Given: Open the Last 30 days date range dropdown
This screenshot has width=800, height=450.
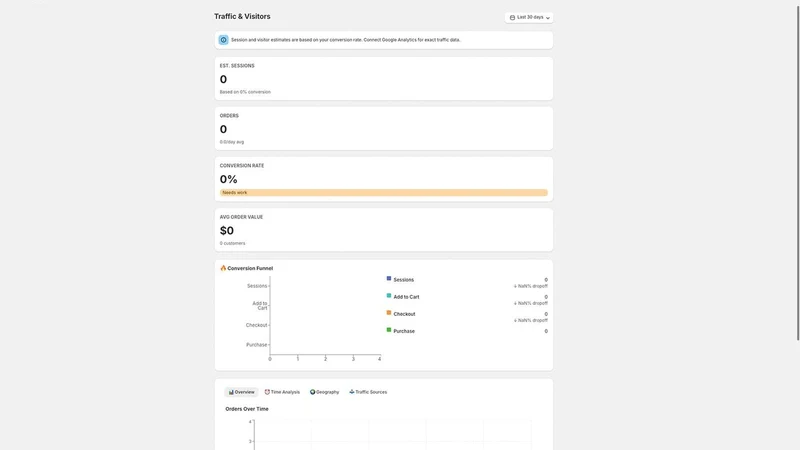Looking at the screenshot, I should 529,17.
